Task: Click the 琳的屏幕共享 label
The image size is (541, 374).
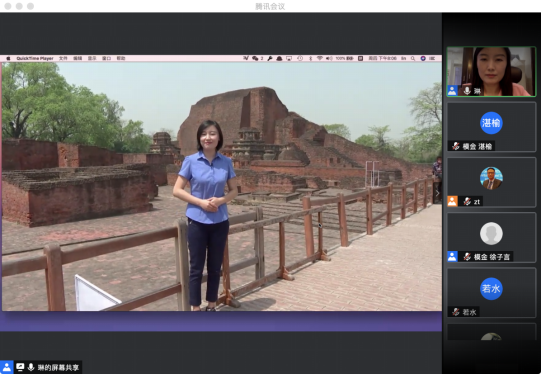Action: click(58, 367)
